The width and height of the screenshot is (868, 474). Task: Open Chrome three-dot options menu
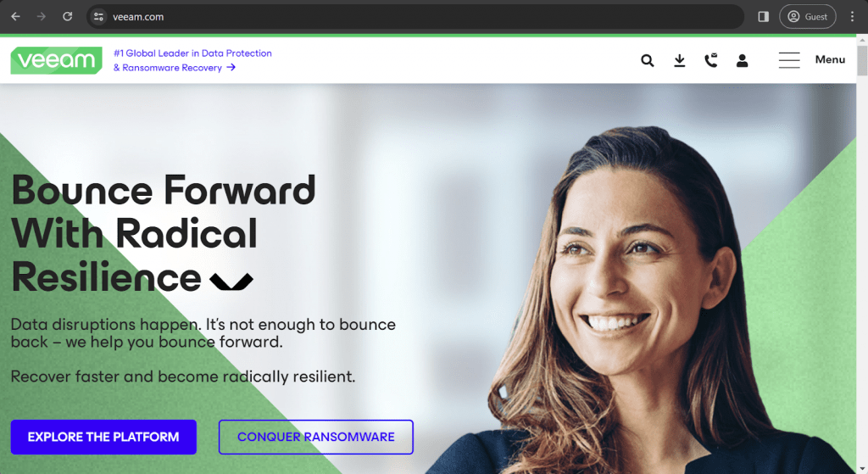[x=852, y=17]
